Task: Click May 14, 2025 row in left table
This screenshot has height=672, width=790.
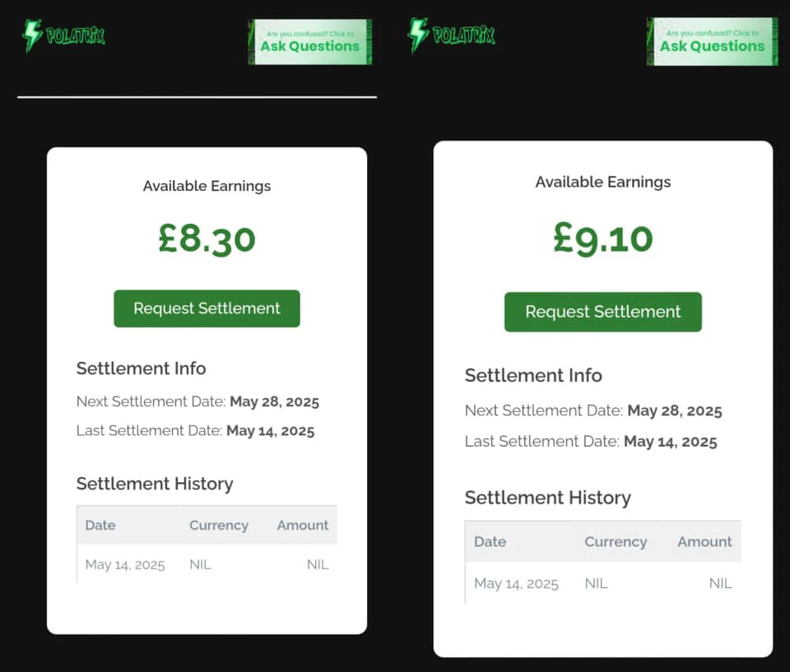Action: [x=207, y=564]
